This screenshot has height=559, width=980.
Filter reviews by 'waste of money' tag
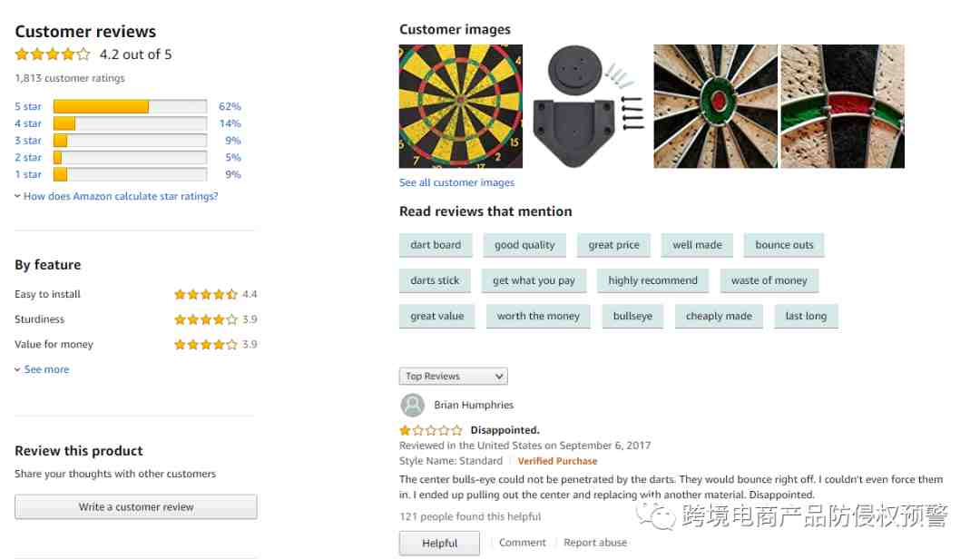(x=769, y=280)
